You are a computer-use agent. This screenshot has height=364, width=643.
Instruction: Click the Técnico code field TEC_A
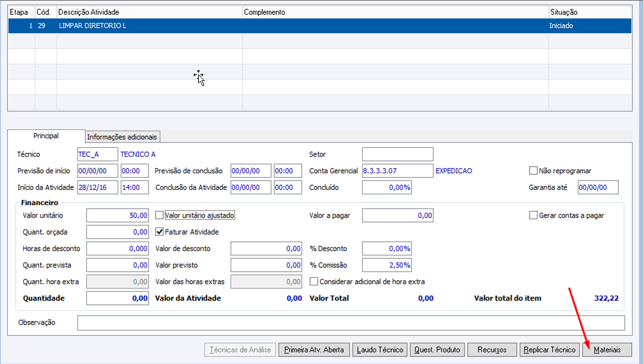coord(97,154)
